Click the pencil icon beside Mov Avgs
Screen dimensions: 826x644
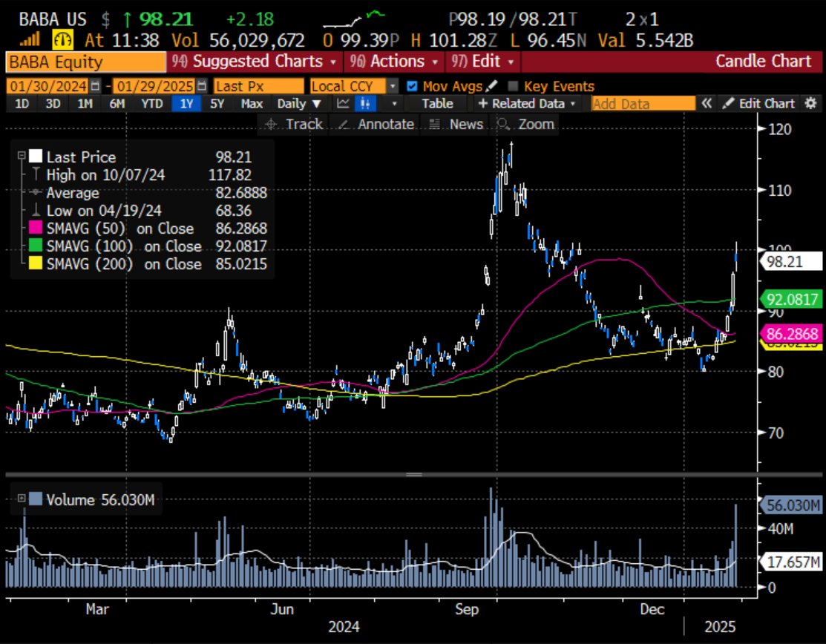(x=491, y=85)
